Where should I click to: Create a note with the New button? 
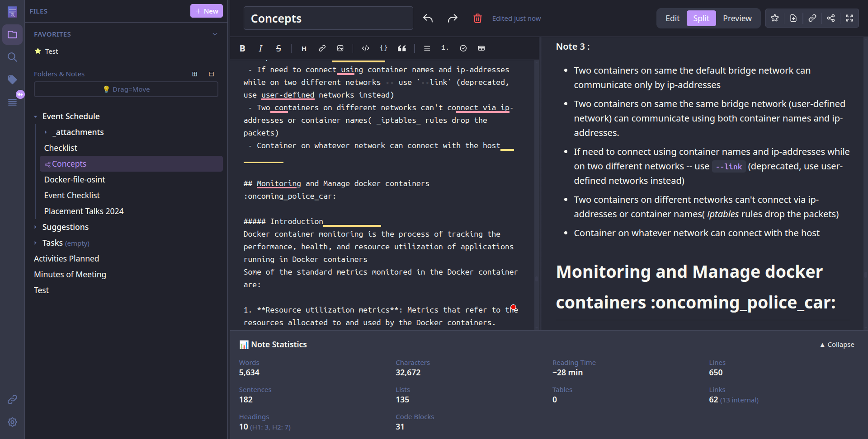coord(207,10)
